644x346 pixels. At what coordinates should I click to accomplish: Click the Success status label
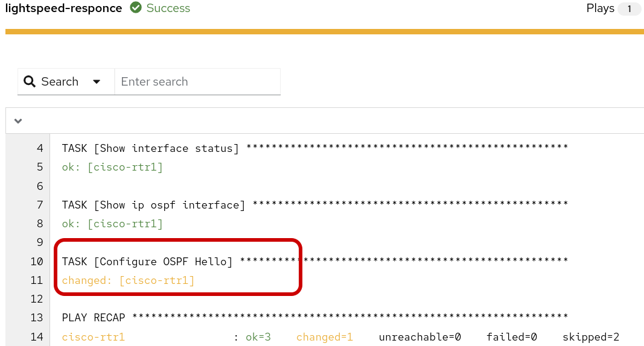[x=168, y=8]
